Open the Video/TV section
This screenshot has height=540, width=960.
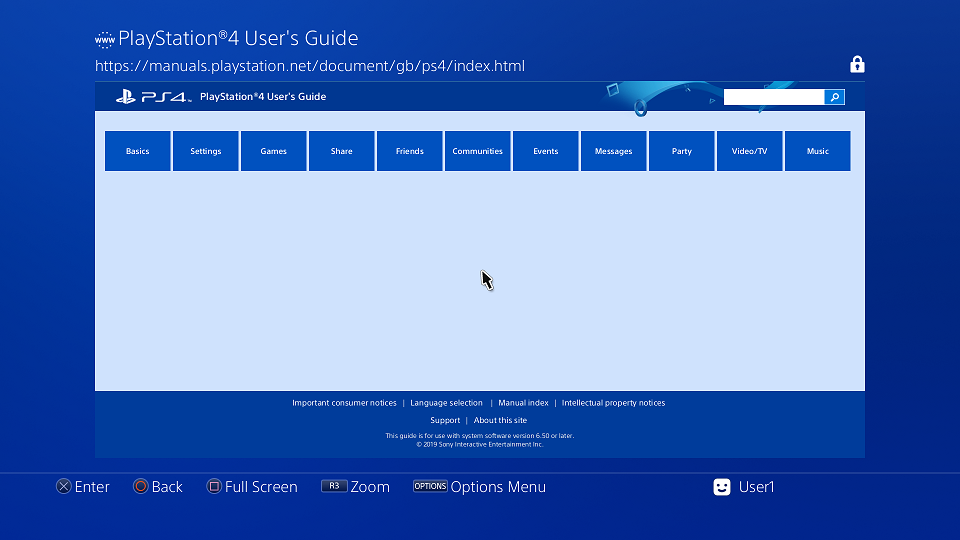pos(749,151)
